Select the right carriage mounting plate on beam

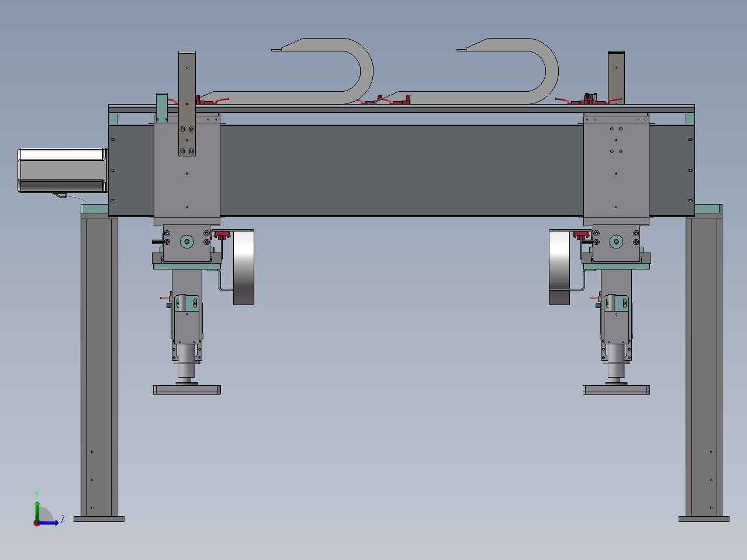click(616, 170)
